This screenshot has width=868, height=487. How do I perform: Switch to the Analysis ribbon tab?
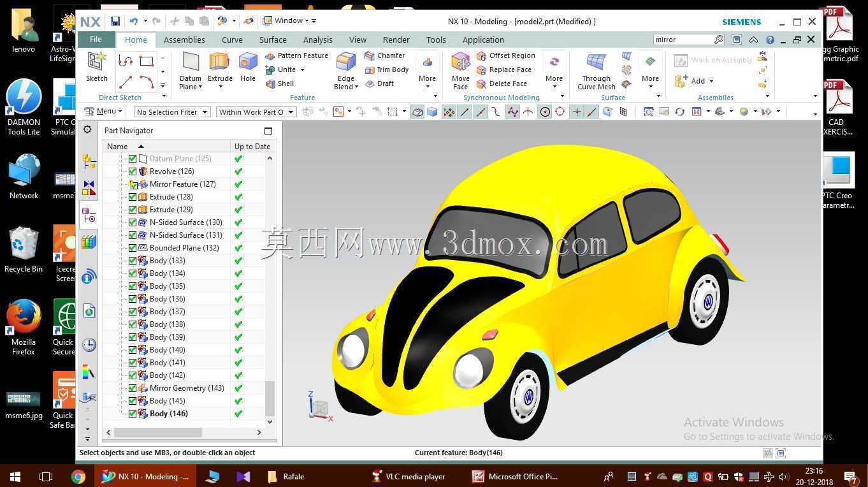[x=318, y=40]
